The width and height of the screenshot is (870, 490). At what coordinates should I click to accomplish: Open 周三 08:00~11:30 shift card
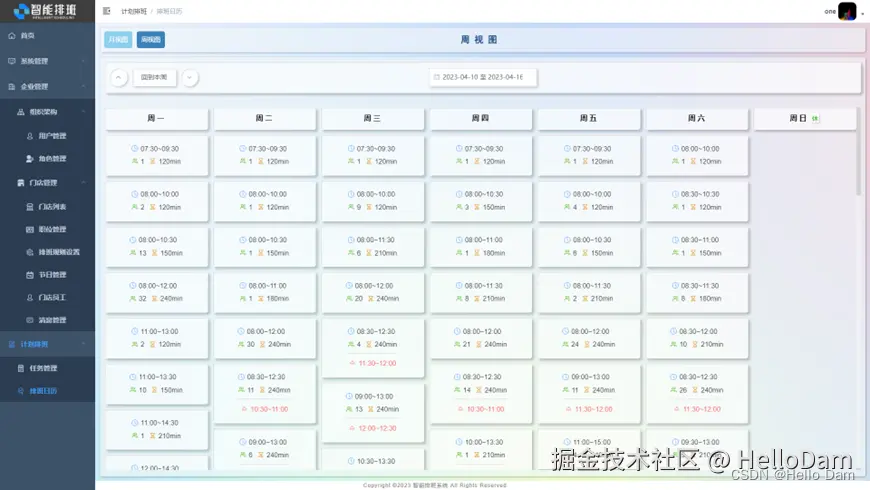(x=373, y=246)
